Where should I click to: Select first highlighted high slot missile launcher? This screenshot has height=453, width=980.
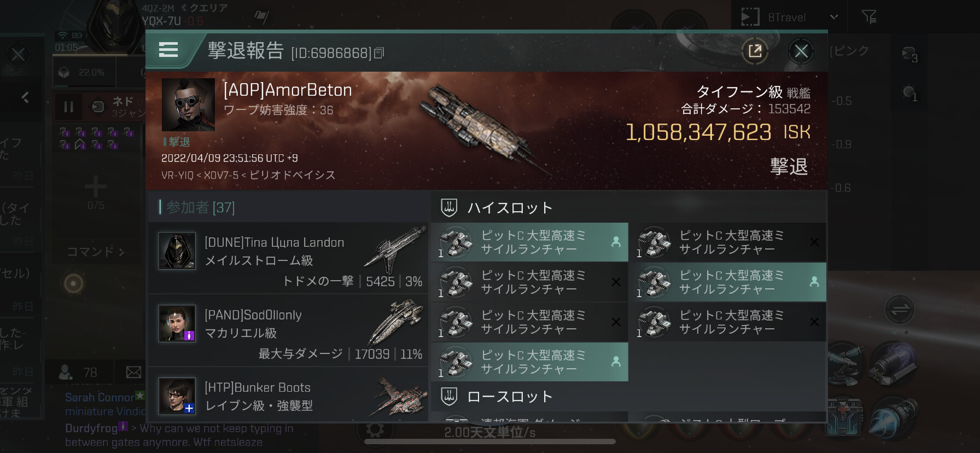pos(529,242)
